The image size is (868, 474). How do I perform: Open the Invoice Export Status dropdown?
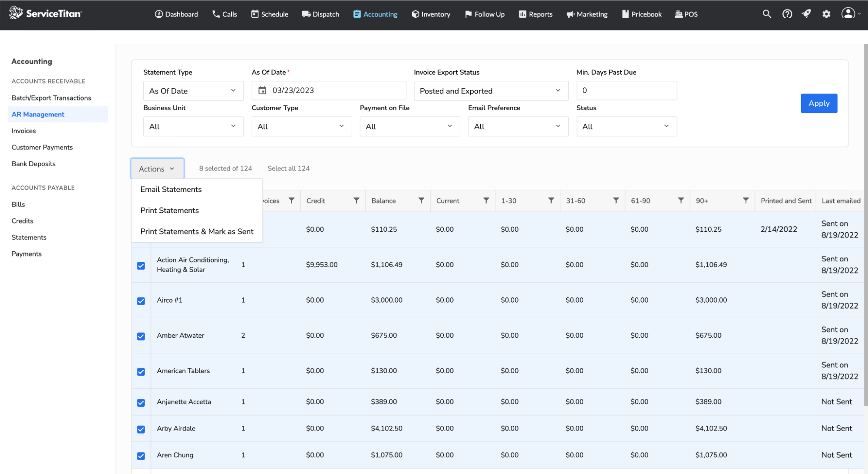[491, 90]
